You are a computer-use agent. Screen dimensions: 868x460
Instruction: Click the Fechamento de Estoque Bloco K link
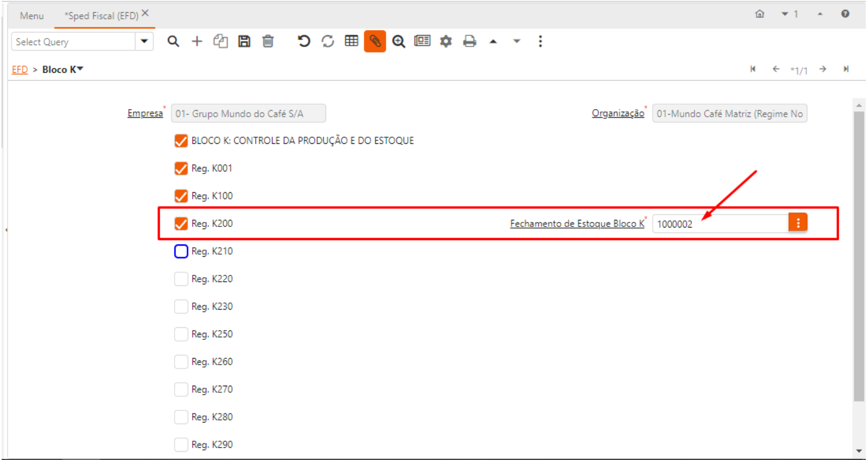click(577, 224)
